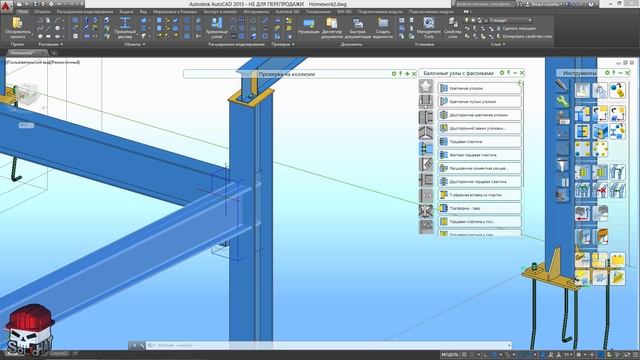Image resolution: width=640 pixels, height=360 pixels.
Task: Expand the Drawing (Рисование) panel arrow
Action: pos(62,44)
